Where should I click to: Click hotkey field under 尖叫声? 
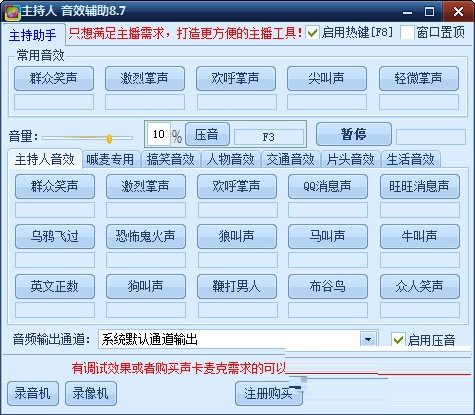pyautogui.click(x=327, y=102)
